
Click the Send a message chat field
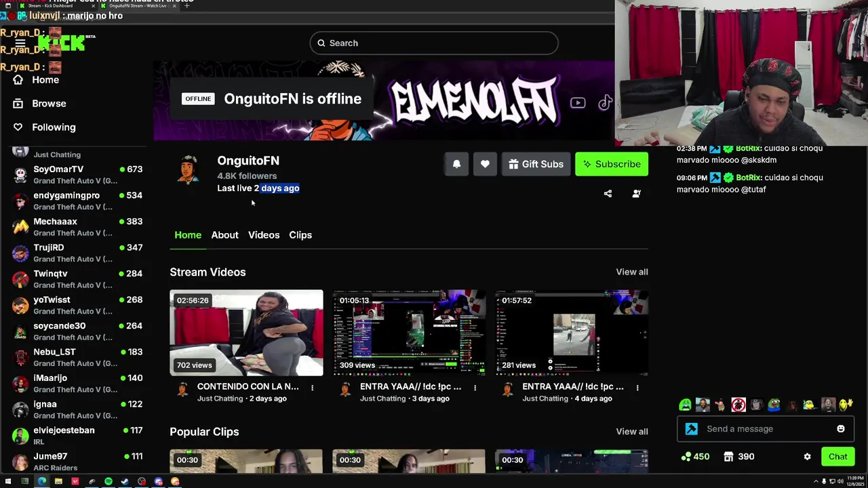pyautogui.click(x=765, y=429)
